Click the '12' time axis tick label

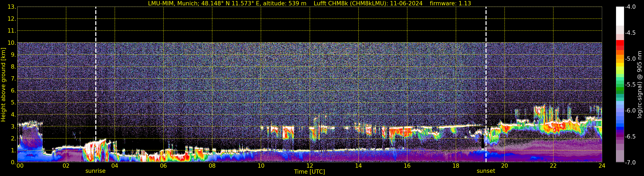(310, 166)
